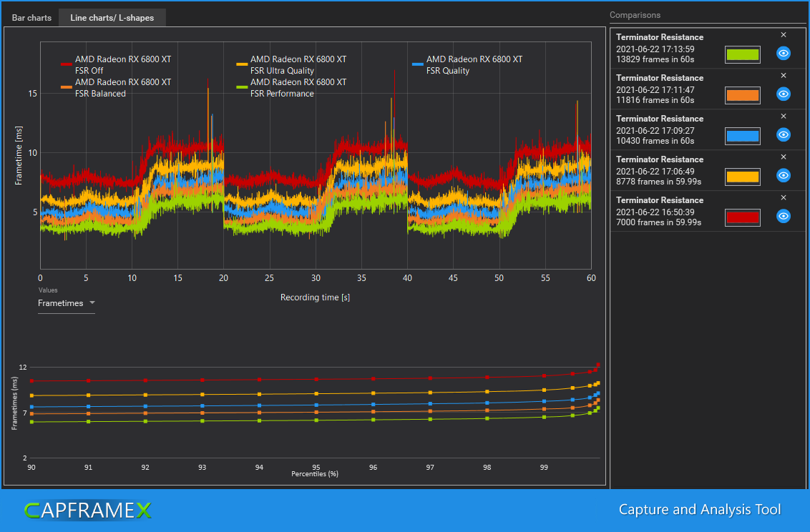Click the FSR Performance legend entry
The image size is (810, 532).
(291, 88)
